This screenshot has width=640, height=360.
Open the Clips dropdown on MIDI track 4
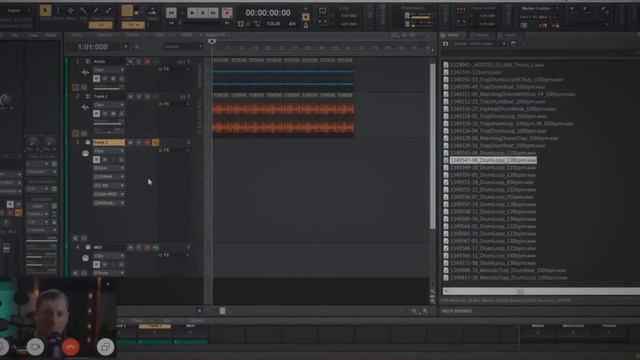tap(109, 256)
